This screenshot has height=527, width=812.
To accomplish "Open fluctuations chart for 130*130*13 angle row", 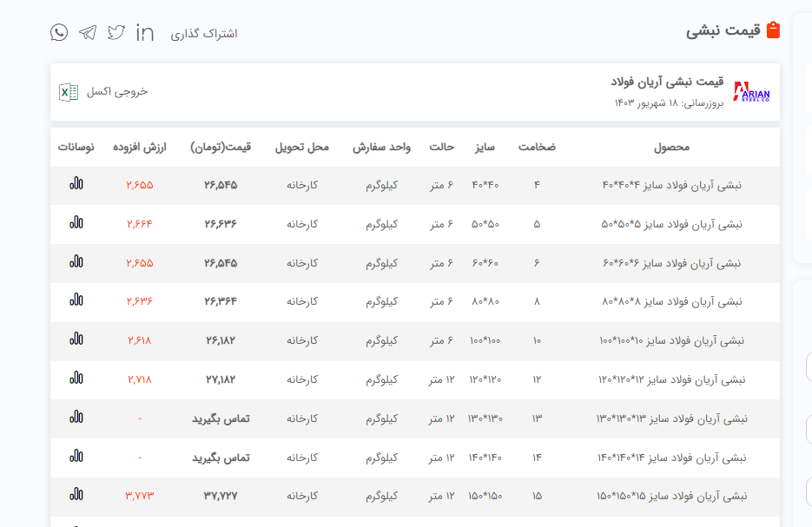I will pos(76,418).
